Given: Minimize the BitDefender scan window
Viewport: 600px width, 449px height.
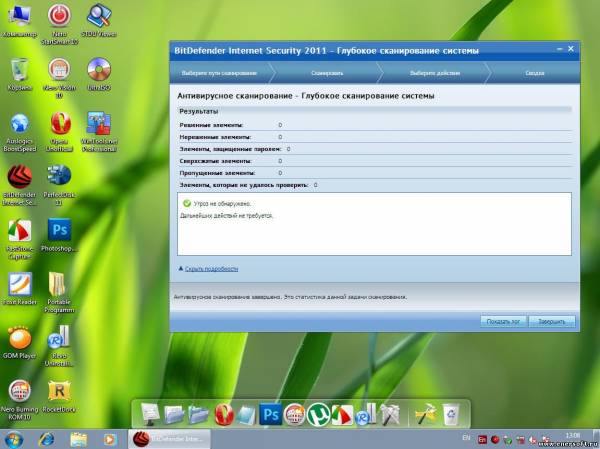Looking at the screenshot, I should point(560,49).
